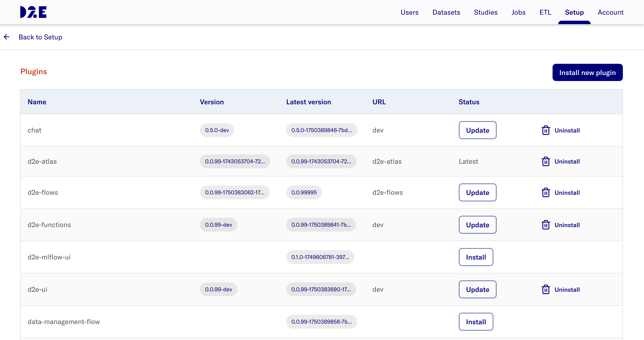Click trash icon in d2e-atlas row
Image resolution: width=644 pixels, height=340 pixels.
pyautogui.click(x=545, y=161)
